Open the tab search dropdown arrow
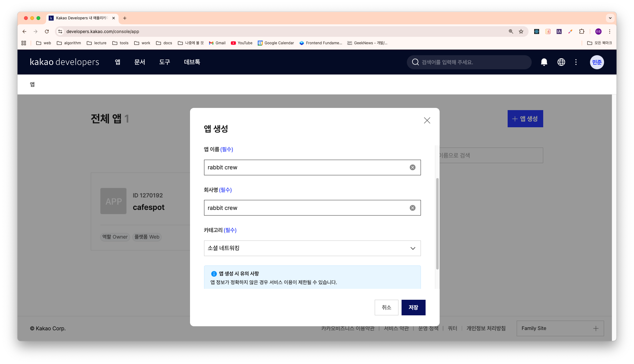Viewport: 634px width, 364px height. (610, 18)
